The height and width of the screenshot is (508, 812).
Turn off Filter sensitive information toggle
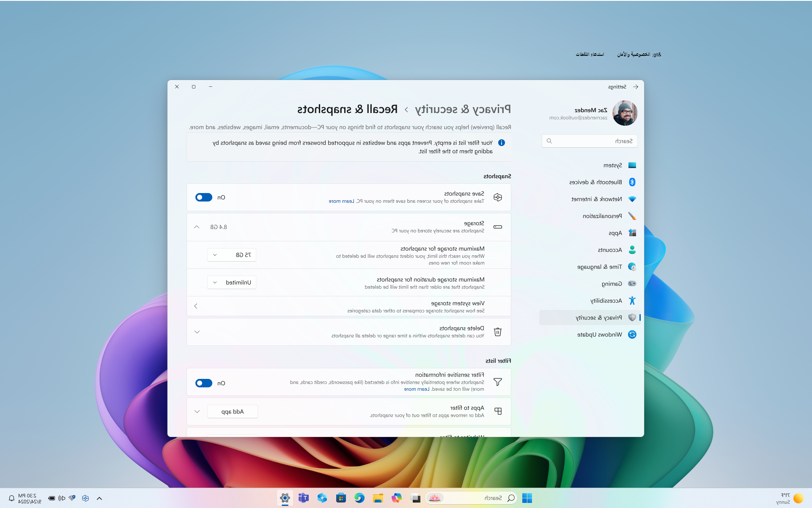pyautogui.click(x=204, y=383)
